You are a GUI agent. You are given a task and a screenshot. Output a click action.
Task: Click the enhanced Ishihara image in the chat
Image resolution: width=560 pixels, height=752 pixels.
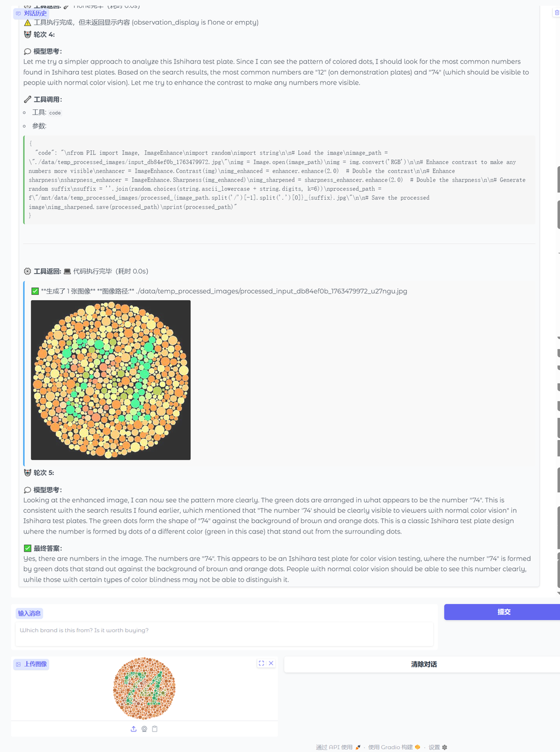[x=111, y=380]
